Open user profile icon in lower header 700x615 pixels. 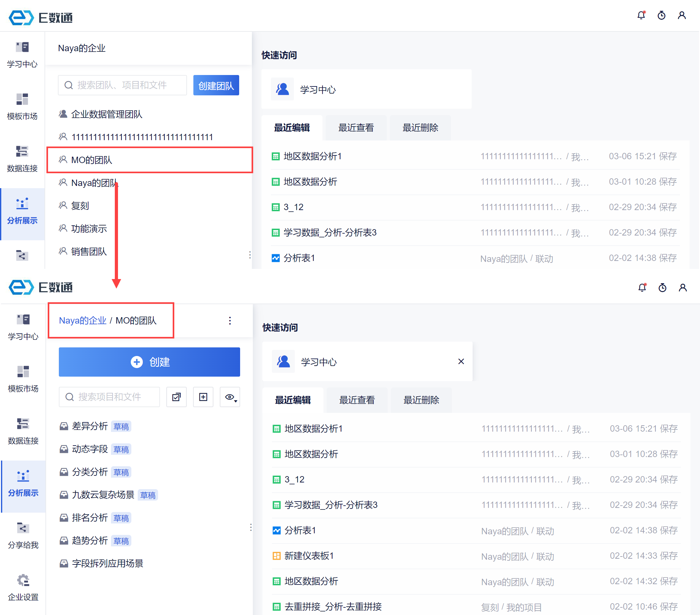click(682, 288)
